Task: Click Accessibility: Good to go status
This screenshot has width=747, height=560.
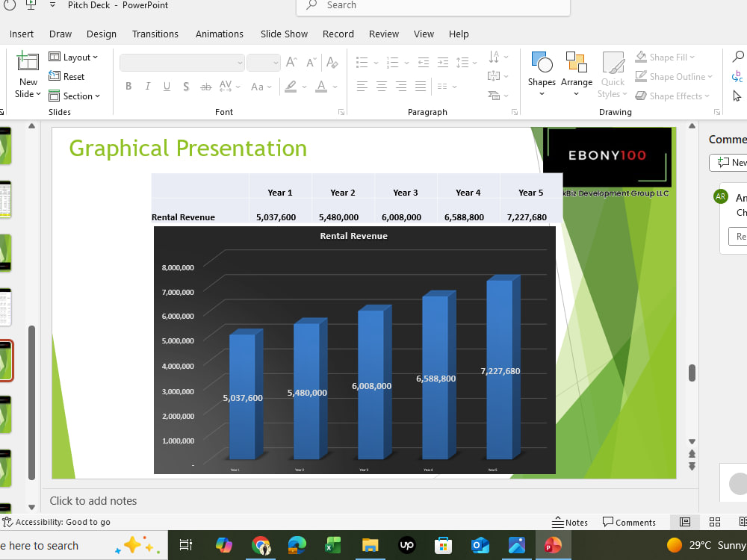Action: click(x=56, y=522)
